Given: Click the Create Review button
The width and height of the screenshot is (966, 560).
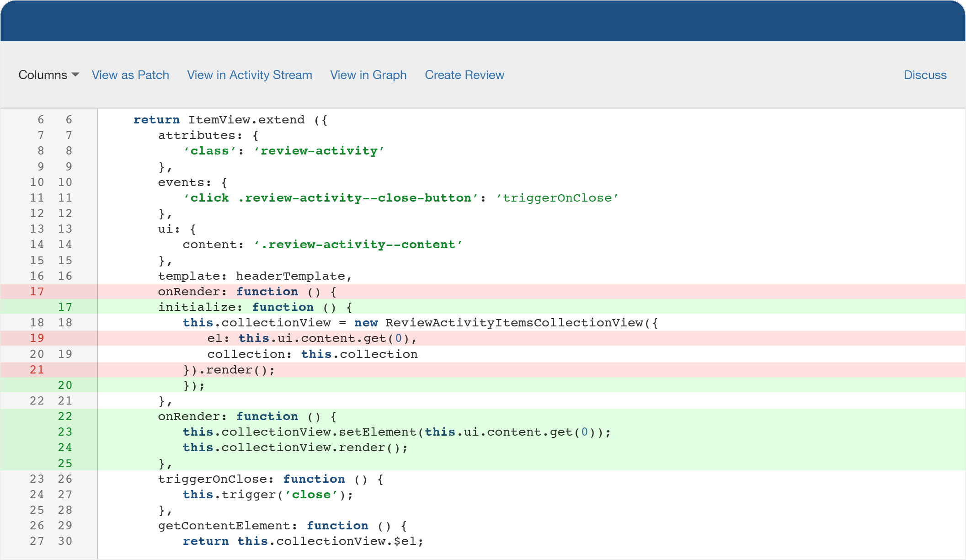Looking at the screenshot, I should 465,73.
